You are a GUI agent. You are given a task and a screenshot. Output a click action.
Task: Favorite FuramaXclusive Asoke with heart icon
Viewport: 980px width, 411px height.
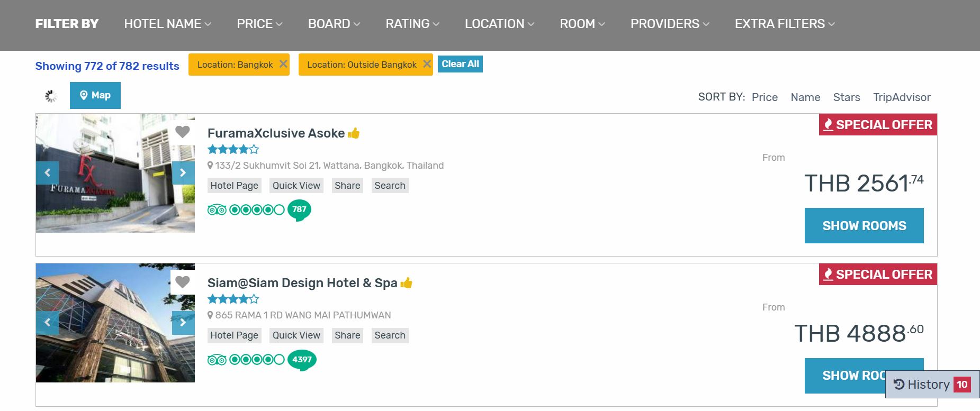(182, 132)
